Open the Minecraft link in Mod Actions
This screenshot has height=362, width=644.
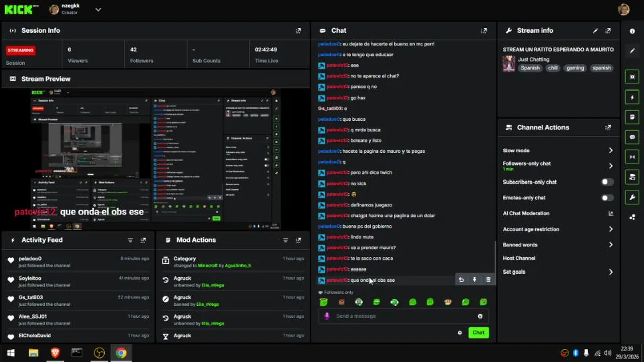(208, 265)
